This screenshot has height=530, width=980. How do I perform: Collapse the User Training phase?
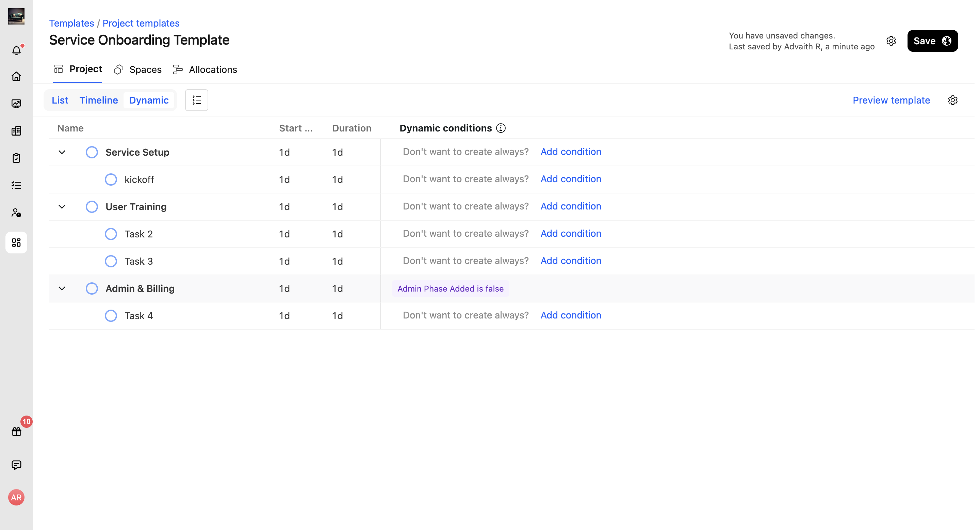click(x=62, y=207)
